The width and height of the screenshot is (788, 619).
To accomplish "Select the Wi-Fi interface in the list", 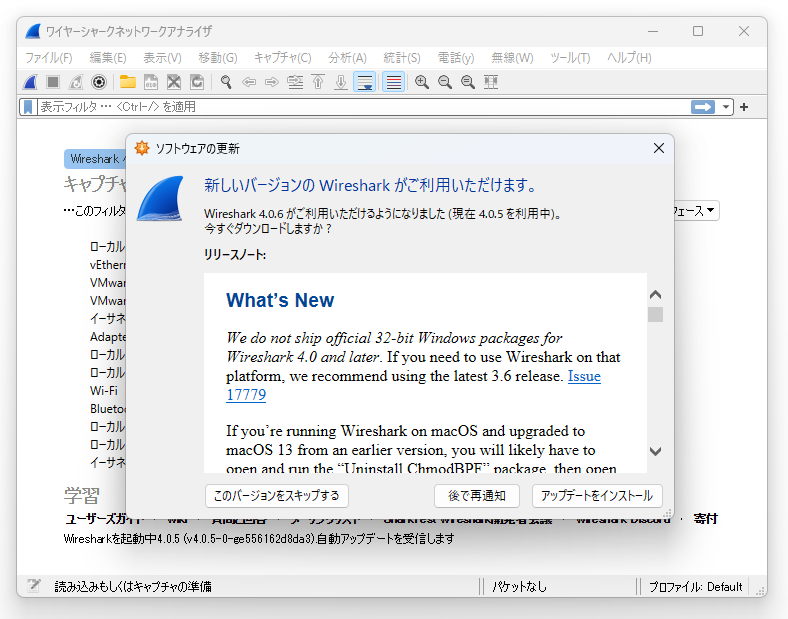I will point(104,390).
